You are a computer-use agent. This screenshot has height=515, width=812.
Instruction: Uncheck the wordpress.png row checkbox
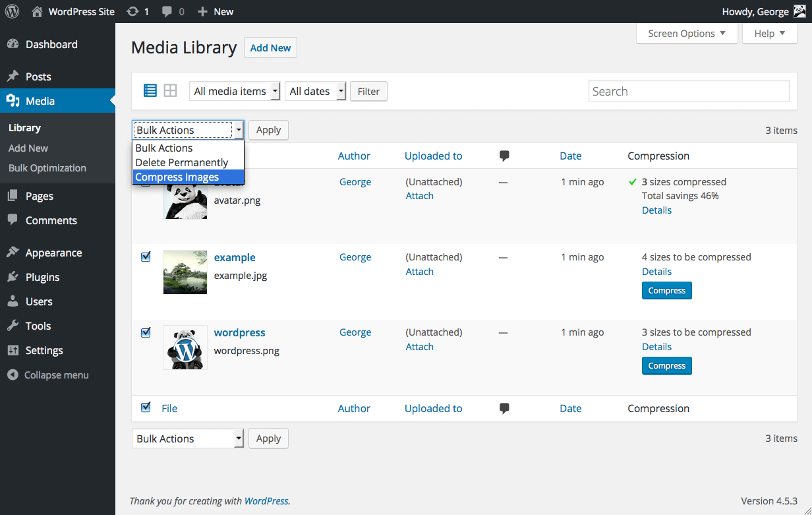[146, 332]
